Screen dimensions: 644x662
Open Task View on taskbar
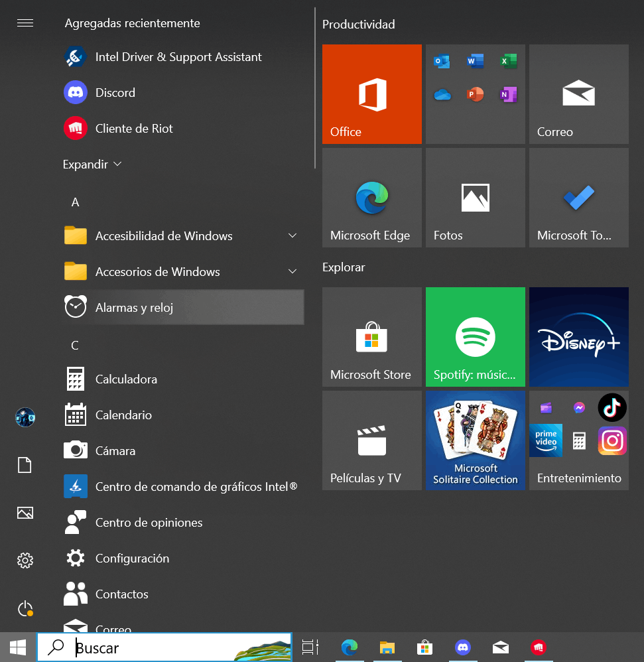(310, 647)
